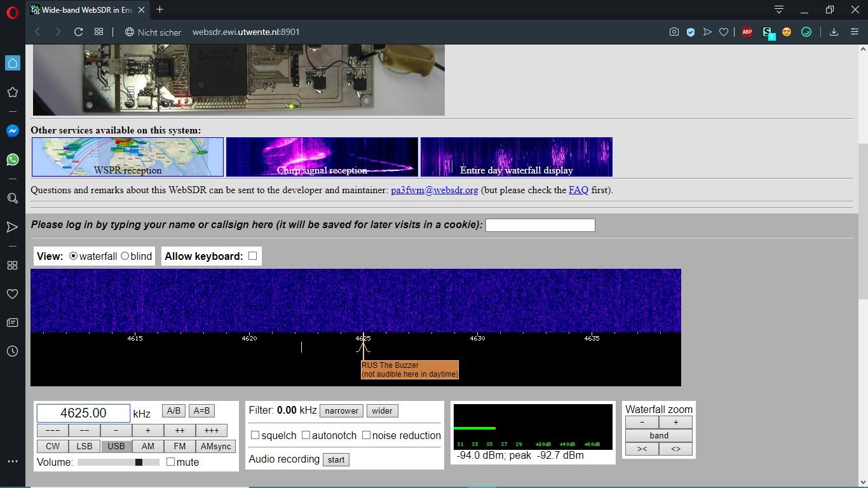Screen dimensions: 868x488
Task: Make filter wider
Action: 382,410
